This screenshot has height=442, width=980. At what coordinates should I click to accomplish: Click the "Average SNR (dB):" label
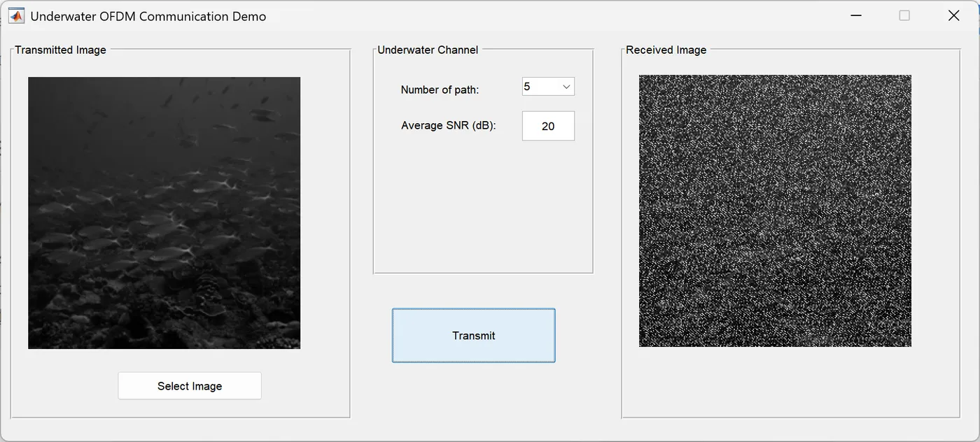(449, 126)
